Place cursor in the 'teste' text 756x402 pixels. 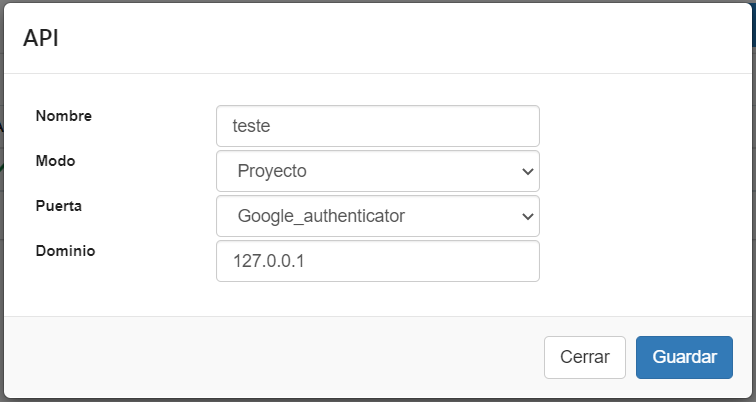pyautogui.click(x=251, y=126)
